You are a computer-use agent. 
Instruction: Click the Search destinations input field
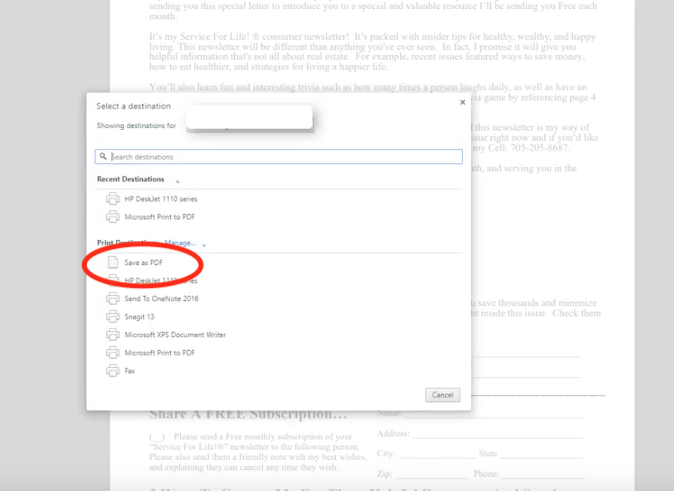[280, 157]
